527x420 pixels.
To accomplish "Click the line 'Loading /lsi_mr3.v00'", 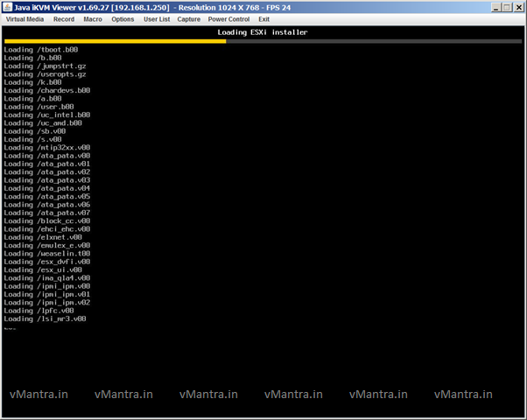I will [x=45, y=318].
